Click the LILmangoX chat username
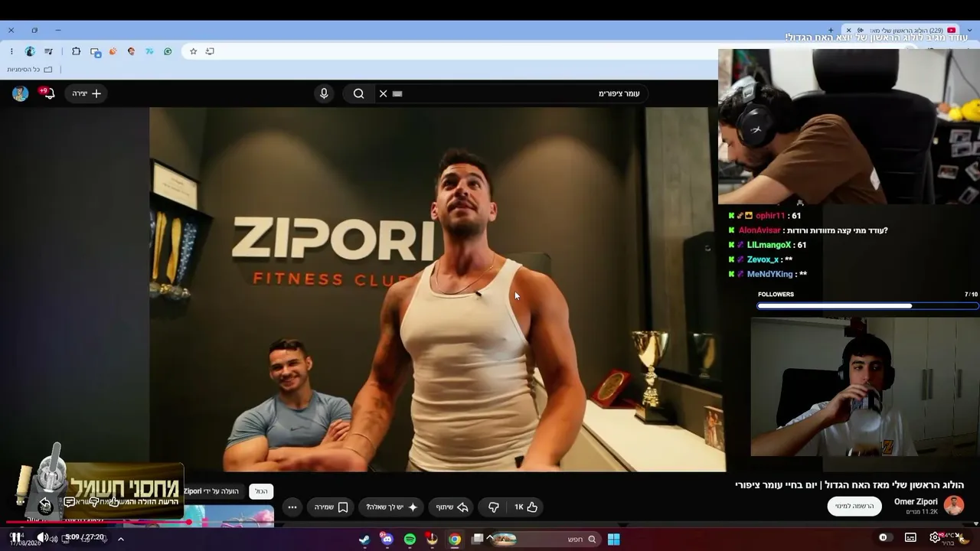This screenshot has width=980, height=551. [769, 245]
